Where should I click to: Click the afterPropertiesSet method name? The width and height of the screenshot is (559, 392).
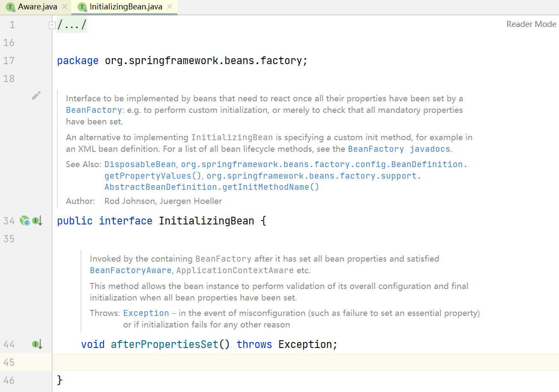[165, 345]
